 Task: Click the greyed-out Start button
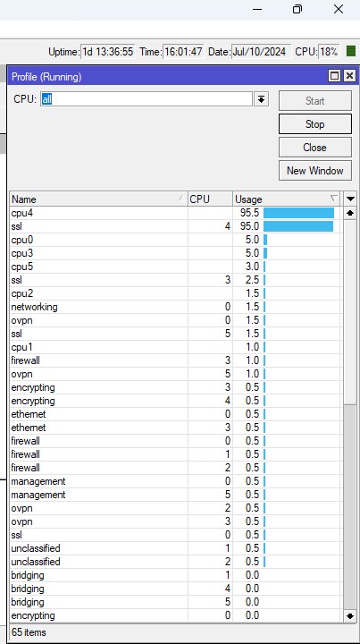(x=315, y=100)
